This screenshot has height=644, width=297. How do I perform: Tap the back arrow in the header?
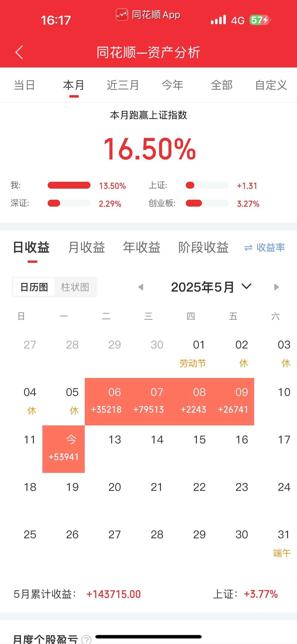(x=19, y=52)
